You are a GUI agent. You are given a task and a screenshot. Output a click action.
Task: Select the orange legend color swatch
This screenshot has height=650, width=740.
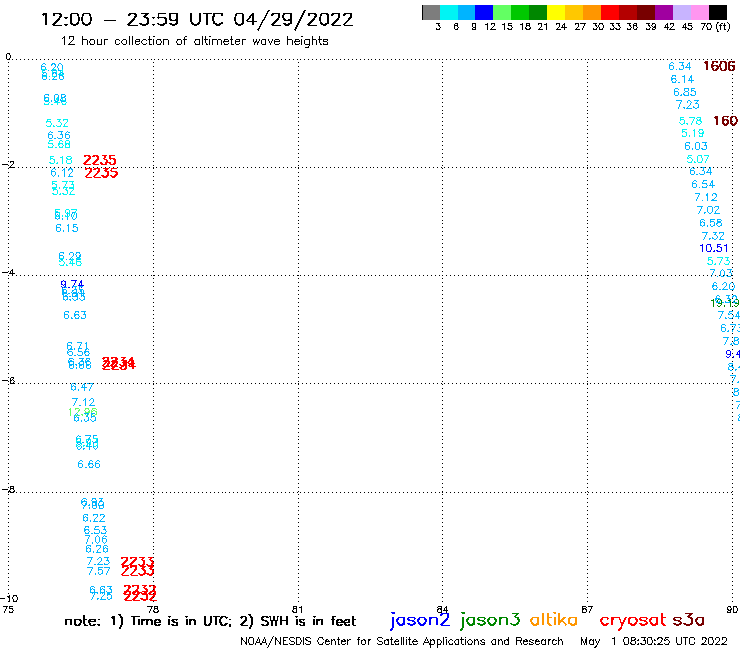click(x=591, y=12)
